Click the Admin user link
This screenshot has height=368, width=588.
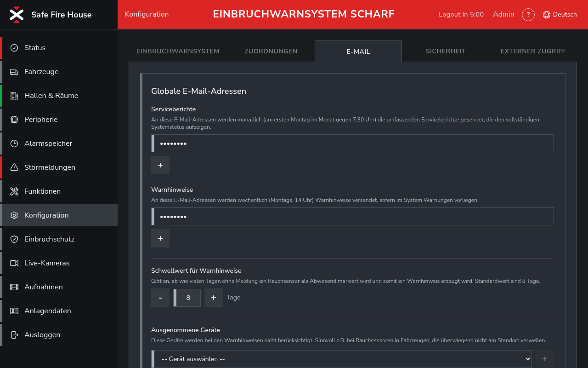(503, 14)
